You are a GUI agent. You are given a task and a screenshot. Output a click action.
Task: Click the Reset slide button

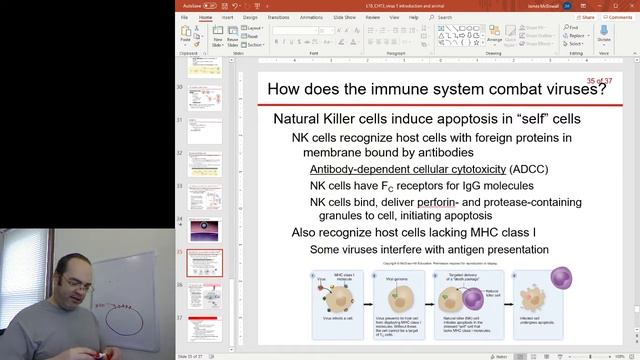pyautogui.click(x=250, y=36)
